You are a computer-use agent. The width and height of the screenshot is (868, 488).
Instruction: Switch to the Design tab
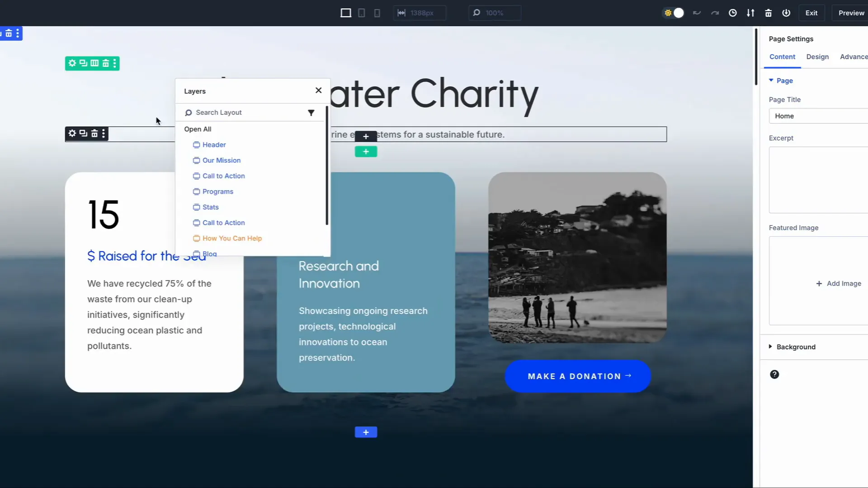[817, 56]
